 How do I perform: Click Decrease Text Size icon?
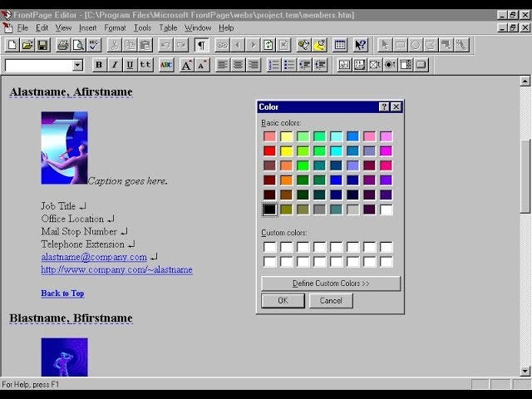click(x=202, y=65)
